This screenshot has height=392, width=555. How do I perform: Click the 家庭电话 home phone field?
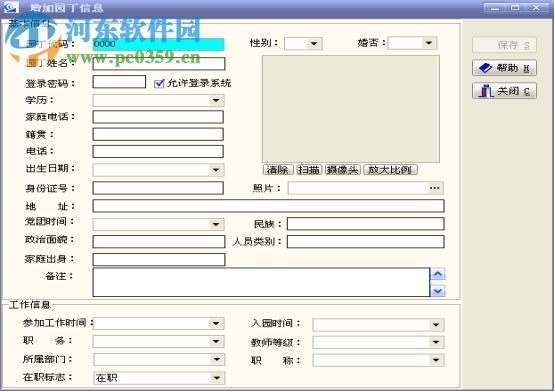(158, 117)
